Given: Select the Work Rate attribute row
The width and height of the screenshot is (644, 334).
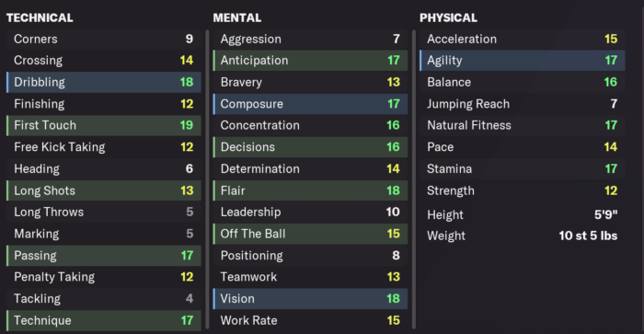Looking at the screenshot, I should pyautogui.click(x=311, y=320).
